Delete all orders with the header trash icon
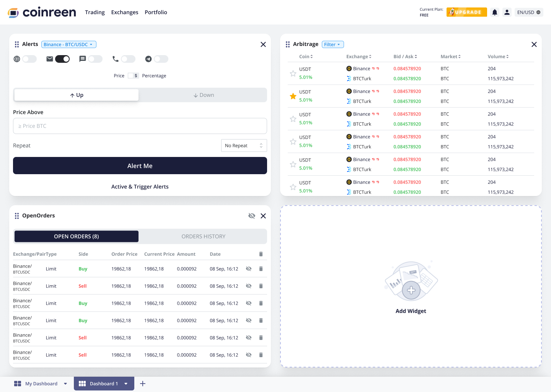551x392 pixels. [x=261, y=254]
